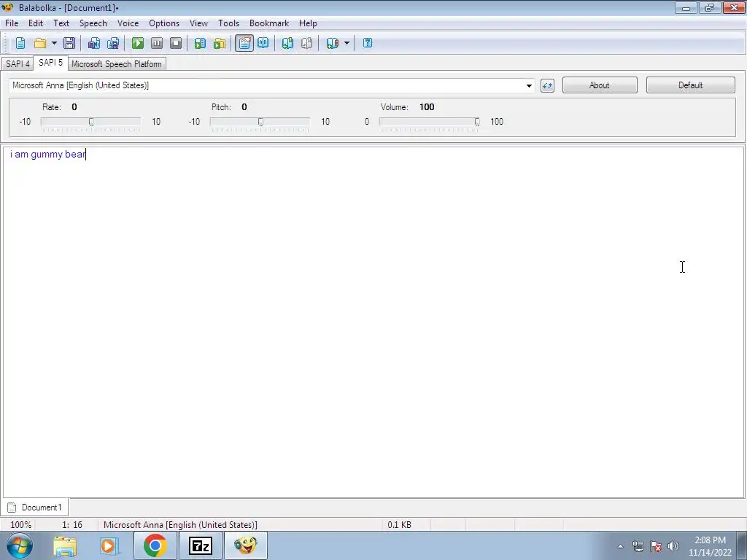Click the read clipboard aloud icon
The image size is (747, 560).
click(200, 43)
